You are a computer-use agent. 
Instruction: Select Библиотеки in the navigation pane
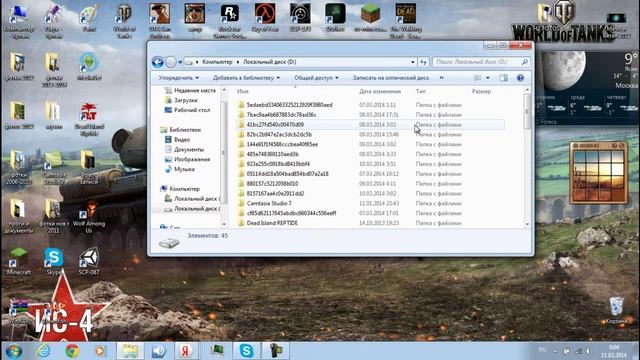click(180, 130)
